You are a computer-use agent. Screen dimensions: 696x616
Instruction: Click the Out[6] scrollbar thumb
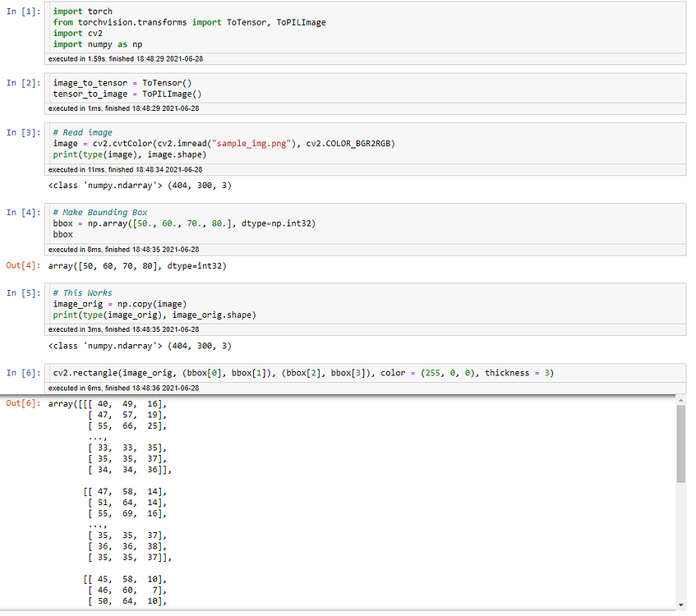(680, 444)
